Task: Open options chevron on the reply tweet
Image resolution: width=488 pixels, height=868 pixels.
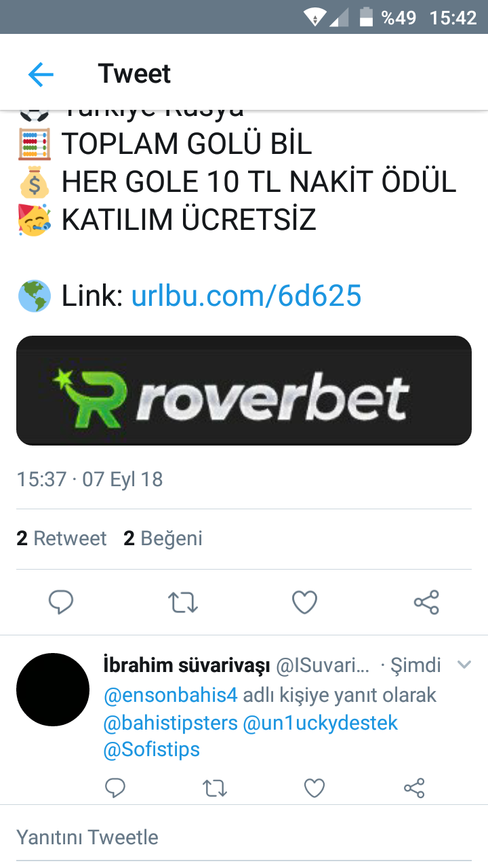Action: 464,665
